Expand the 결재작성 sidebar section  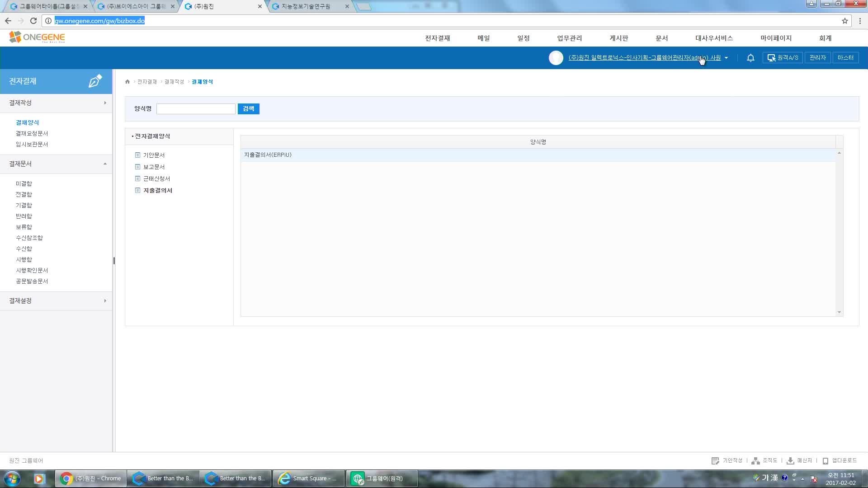[x=56, y=103]
